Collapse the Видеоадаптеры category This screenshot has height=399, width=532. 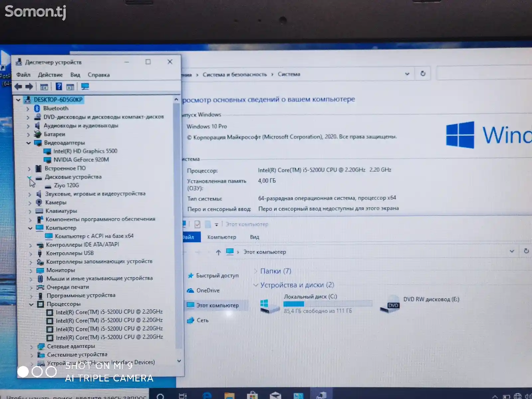(29, 143)
